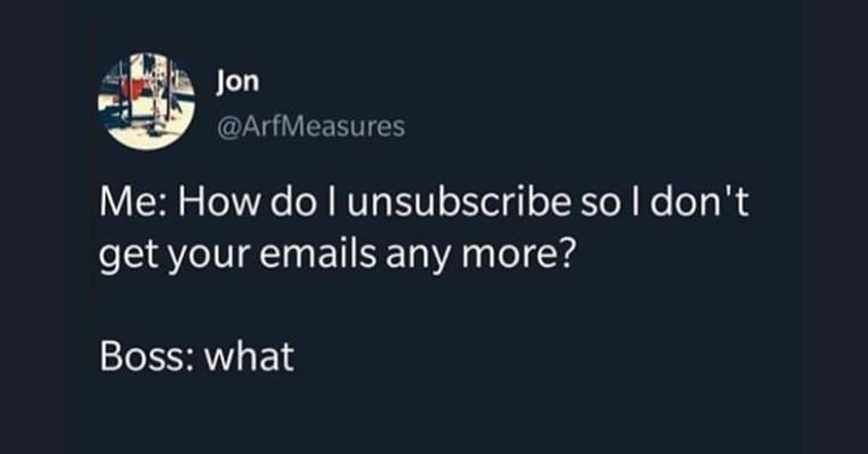
Task: Click the @ArfMeasures handle
Action: 310,127
